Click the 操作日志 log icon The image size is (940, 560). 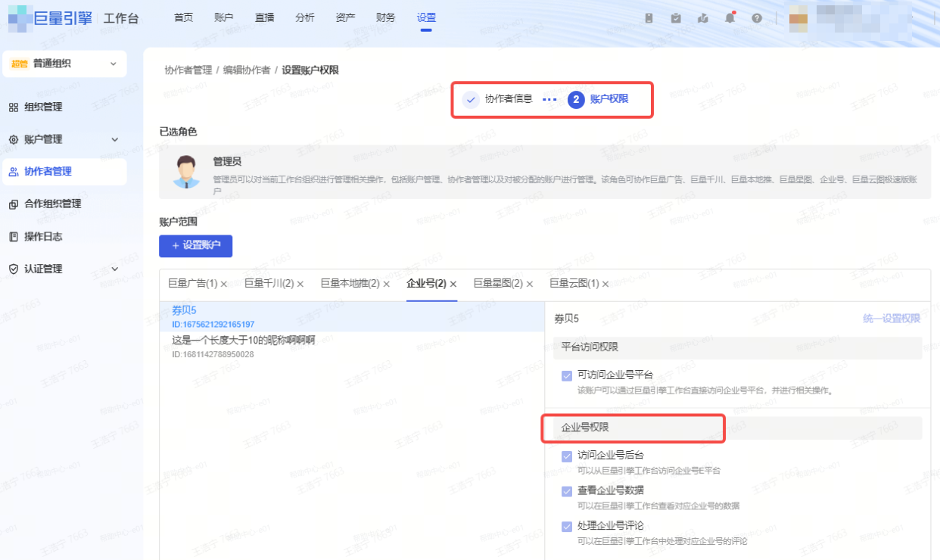[13, 237]
